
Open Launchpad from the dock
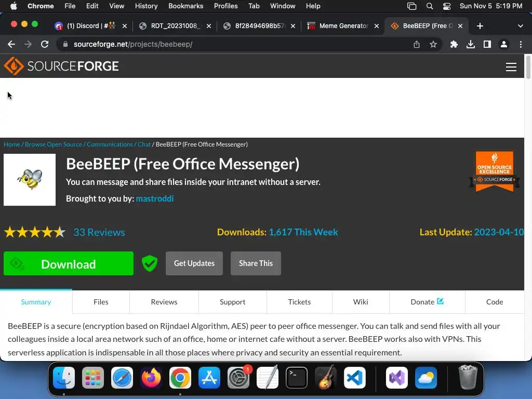pos(93,378)
